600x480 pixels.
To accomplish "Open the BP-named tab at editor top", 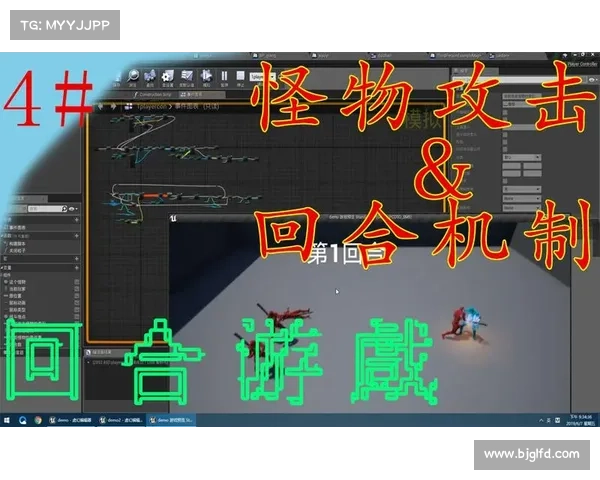I will point(265,56).
